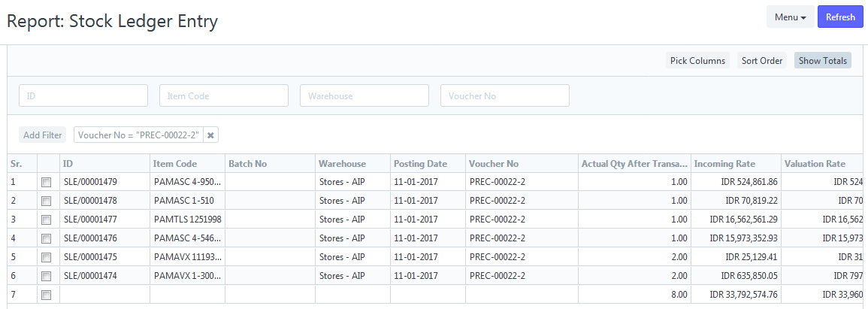The width and height of the screenshot is (868, 309).
Task: Click the Voucher No filter input
Action: [506, 95]
